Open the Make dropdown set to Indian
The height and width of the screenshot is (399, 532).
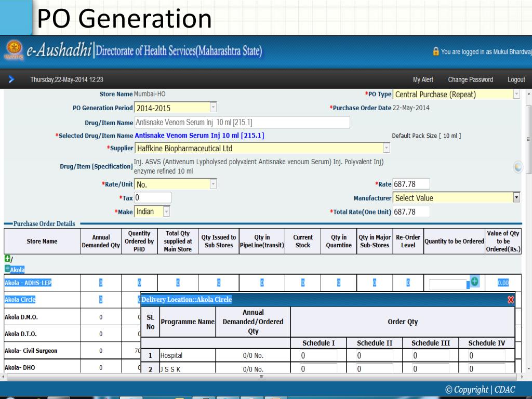(x=166, y=212)
